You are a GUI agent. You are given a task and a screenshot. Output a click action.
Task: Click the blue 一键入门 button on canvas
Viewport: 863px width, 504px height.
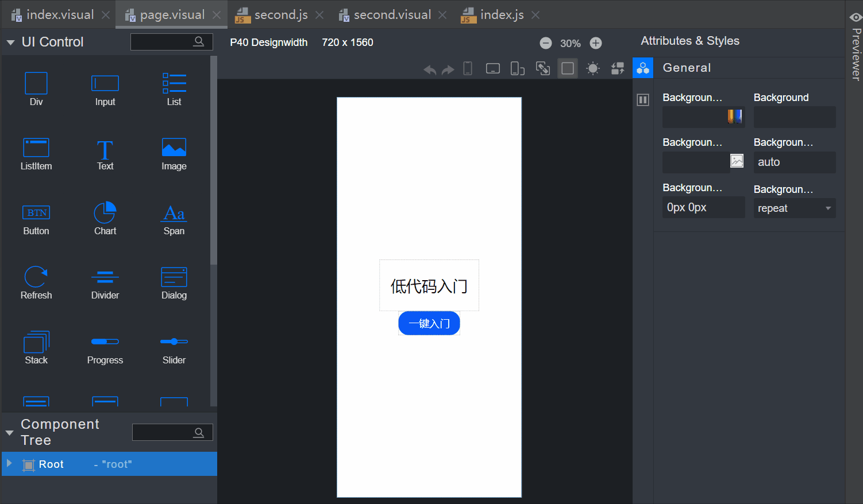click(429, 323)
